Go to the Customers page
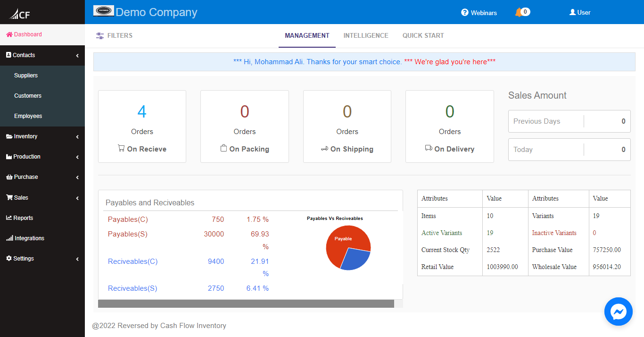 pos(28,95)
